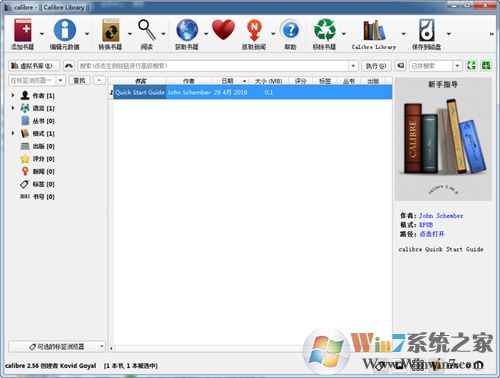This screenshot has width=500, height=378.
Task: Expand the Languages [1] tree node
Action: click(13, 108)
